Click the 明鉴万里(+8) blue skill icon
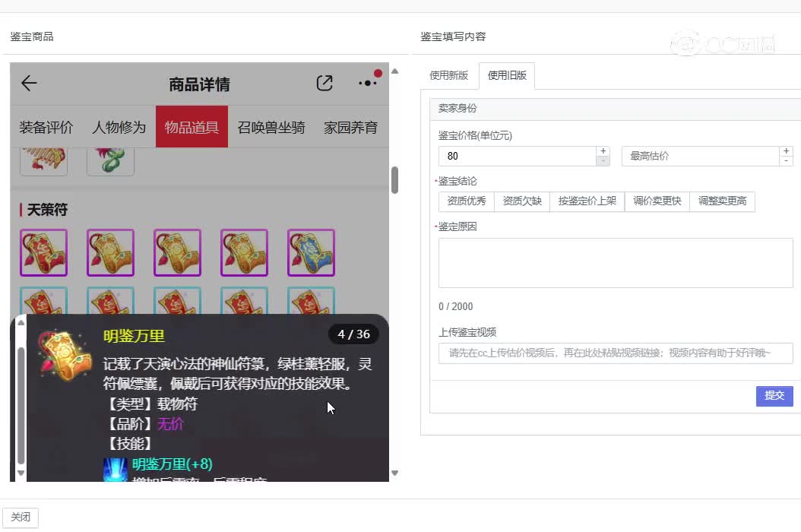This screenshot has height=532, width=801. pos(115,469)
